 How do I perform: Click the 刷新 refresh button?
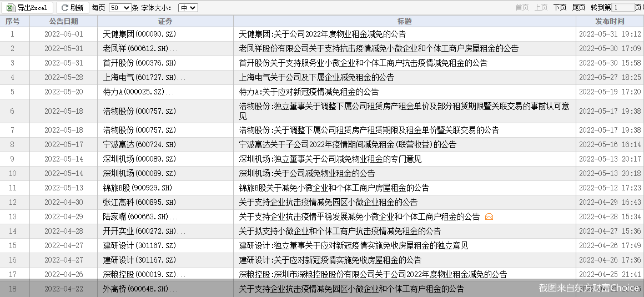[x=72, y=8]
